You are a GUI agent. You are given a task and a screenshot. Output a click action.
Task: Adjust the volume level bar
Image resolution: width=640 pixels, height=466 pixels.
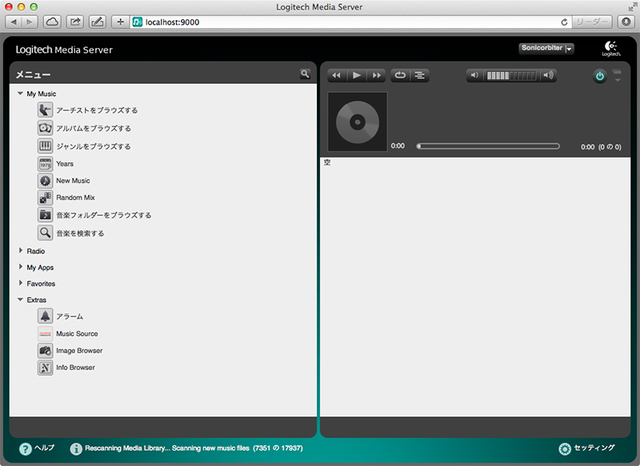[x=511, y=75]
